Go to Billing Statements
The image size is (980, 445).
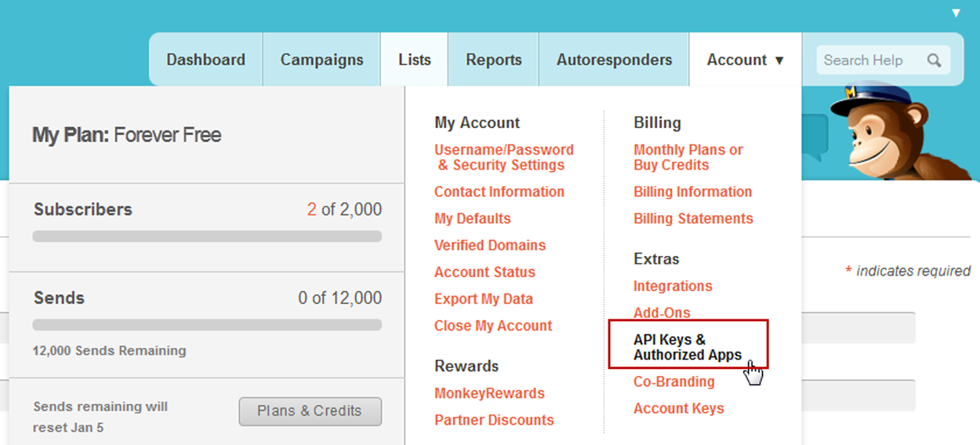tap(693, 218)
